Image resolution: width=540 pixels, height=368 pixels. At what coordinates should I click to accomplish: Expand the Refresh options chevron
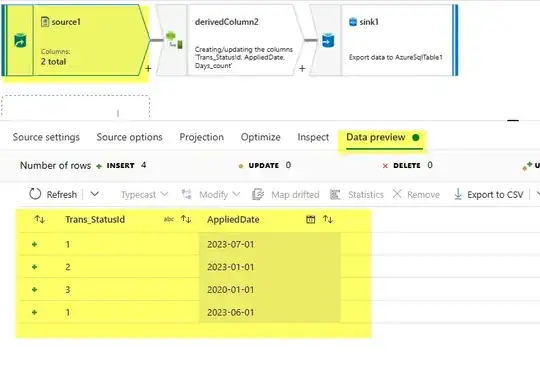[95, 194]
